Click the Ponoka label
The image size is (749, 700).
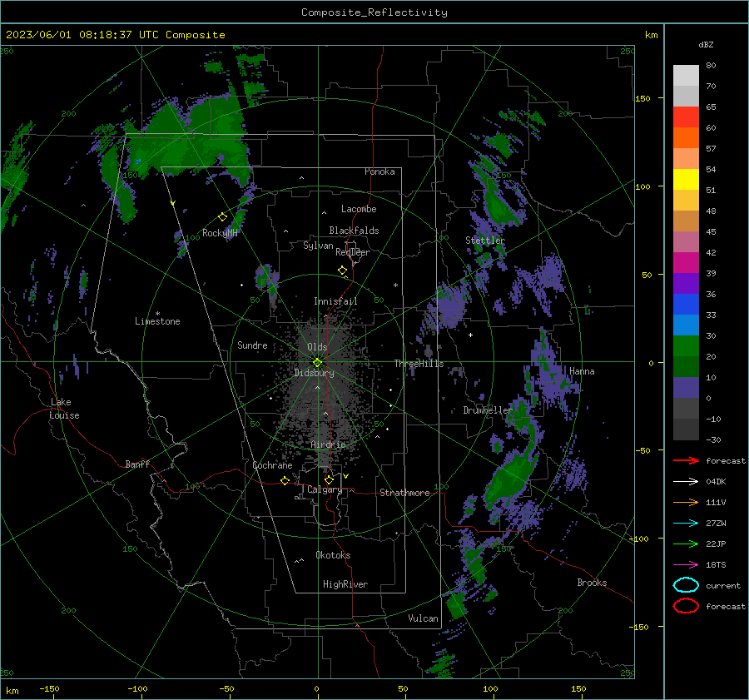click(379, 171)
